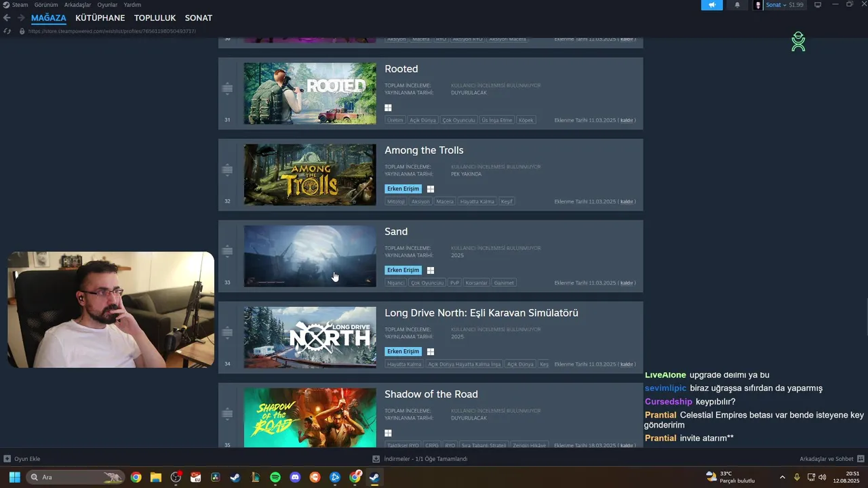The width and height of the screenshot is (868, 488).
Task: Open the Friends and Chat icon
Action: (861, 459)
